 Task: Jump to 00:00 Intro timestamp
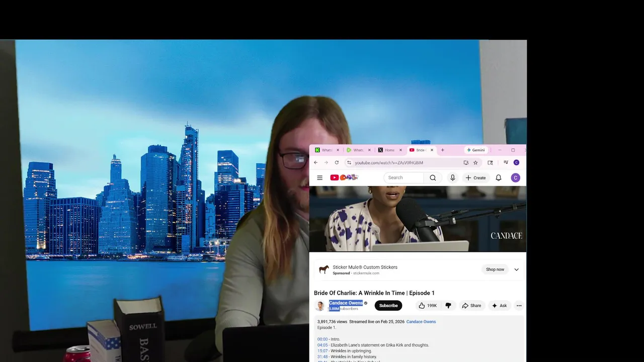click(x=323, y=339)
